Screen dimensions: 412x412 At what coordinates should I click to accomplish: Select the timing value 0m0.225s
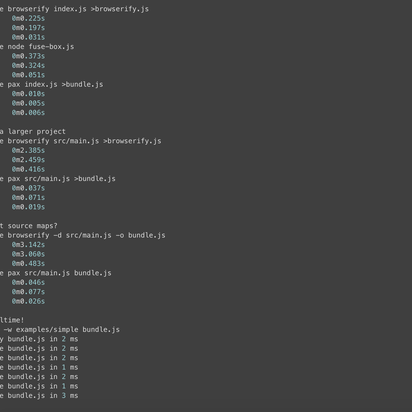(28, 18)
